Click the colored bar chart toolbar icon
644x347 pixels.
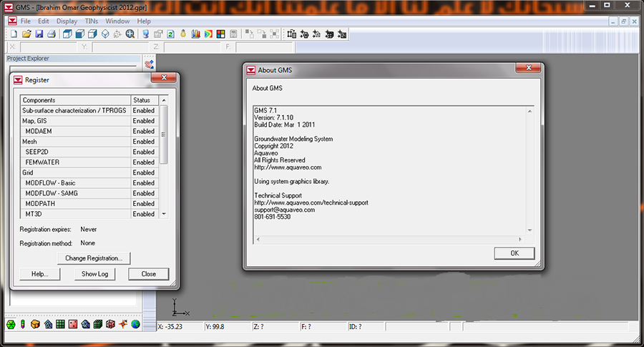(x=196, y=34)
